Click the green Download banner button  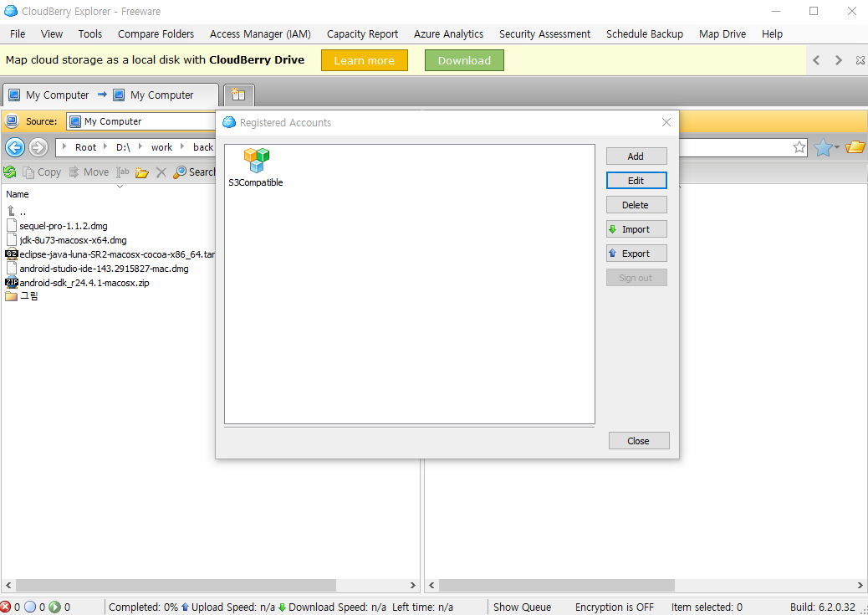tap(464, 60)
